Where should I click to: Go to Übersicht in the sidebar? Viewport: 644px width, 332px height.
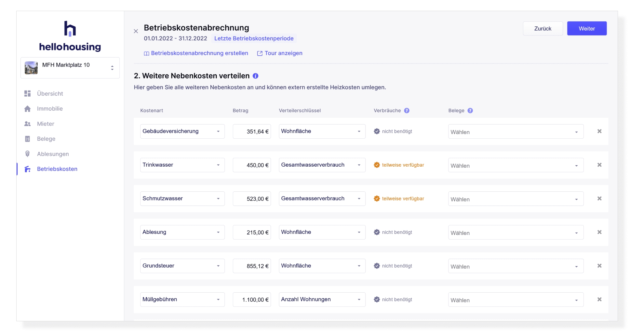50,94
